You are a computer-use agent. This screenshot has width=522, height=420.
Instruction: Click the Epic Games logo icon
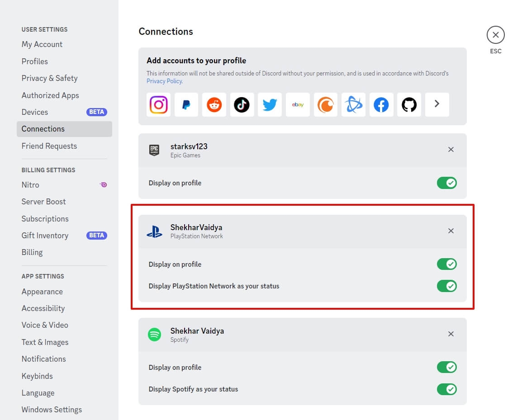pos(154,150)
